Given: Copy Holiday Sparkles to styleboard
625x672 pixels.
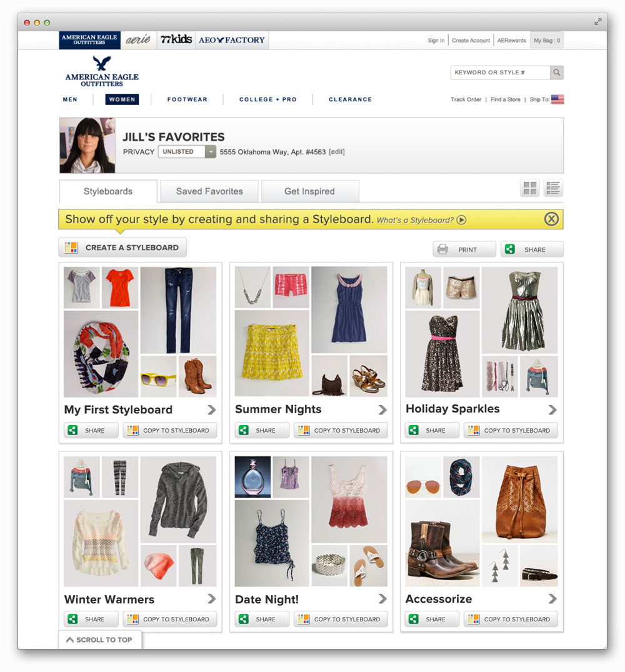Looking at the screenshot, I should point(511,430).
